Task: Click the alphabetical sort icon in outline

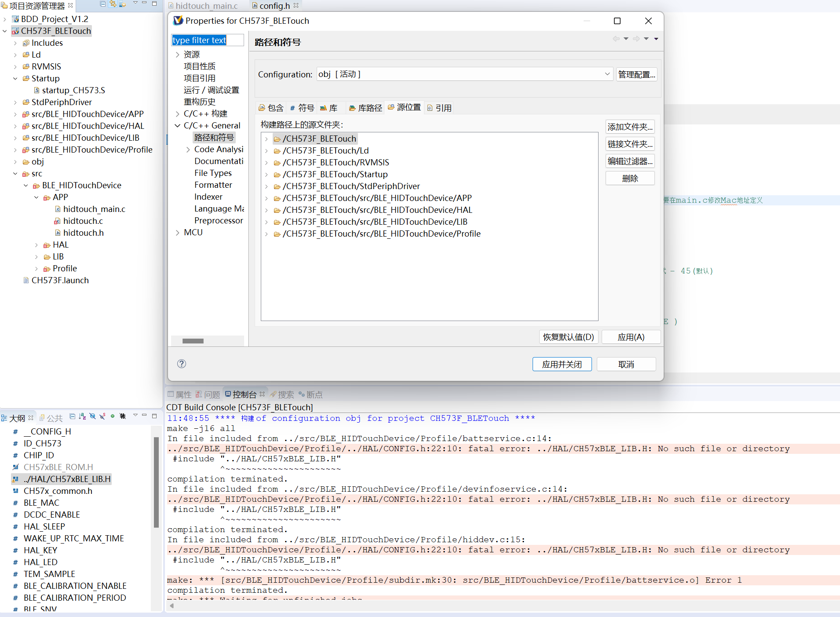Action: tap(82, 416)
